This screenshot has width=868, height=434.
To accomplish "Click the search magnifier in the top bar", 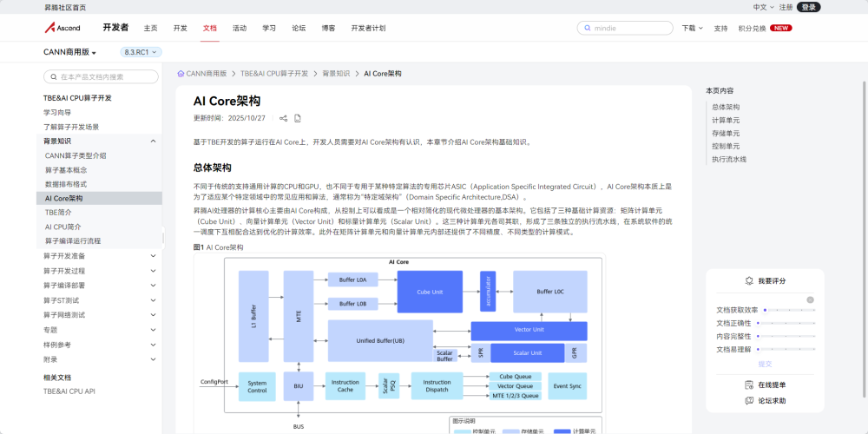I will coord(587,29).
